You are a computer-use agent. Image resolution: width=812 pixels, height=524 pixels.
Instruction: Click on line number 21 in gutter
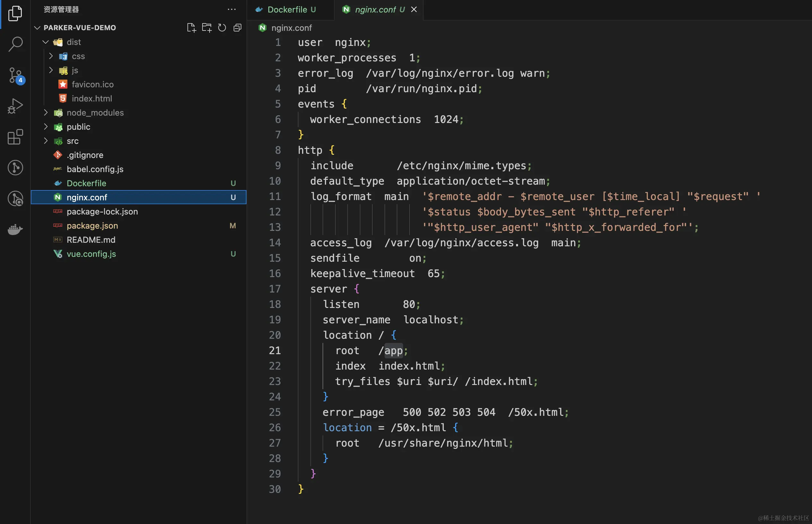pos(275,351)
